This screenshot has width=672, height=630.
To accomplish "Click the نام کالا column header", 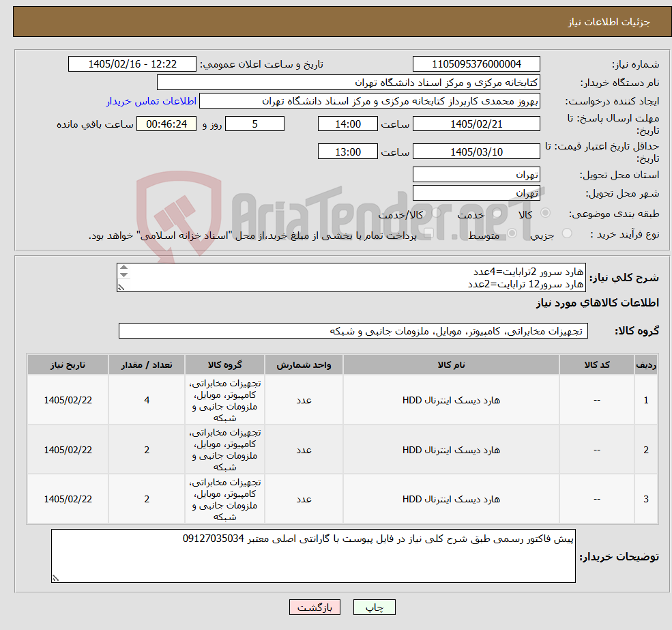I will pos(451,364).
